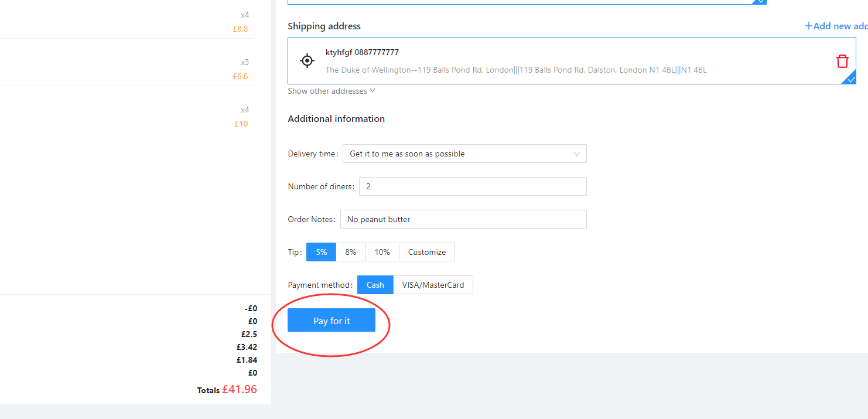Click the red trash delete address icon
This screenshot has height=419, width=868.
842,61
